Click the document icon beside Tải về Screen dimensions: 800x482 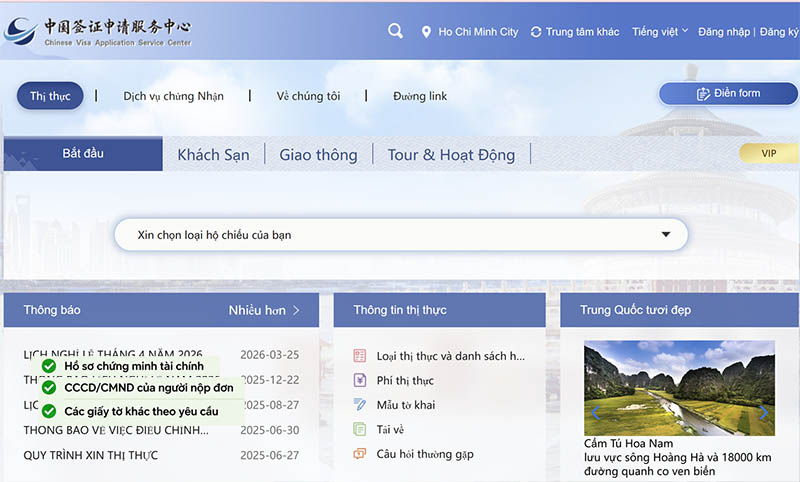coord(360,429)
